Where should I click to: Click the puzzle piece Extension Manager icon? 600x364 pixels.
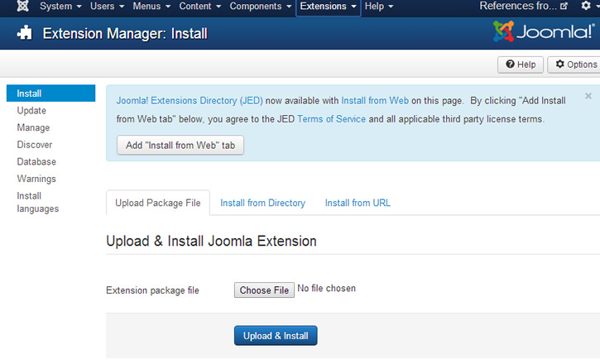click(25, 33)
